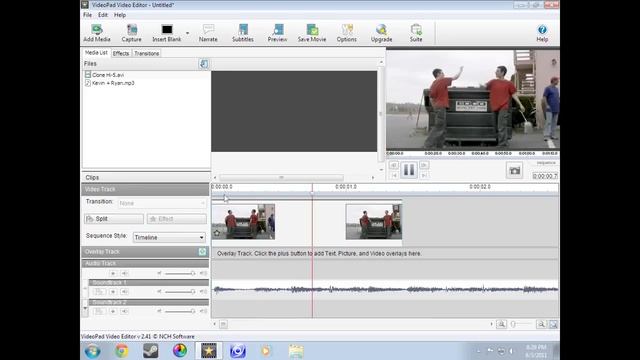Click the media preview horizontal scrollbar
Viewport: 640px width, 360px height.
click(282, 178)
